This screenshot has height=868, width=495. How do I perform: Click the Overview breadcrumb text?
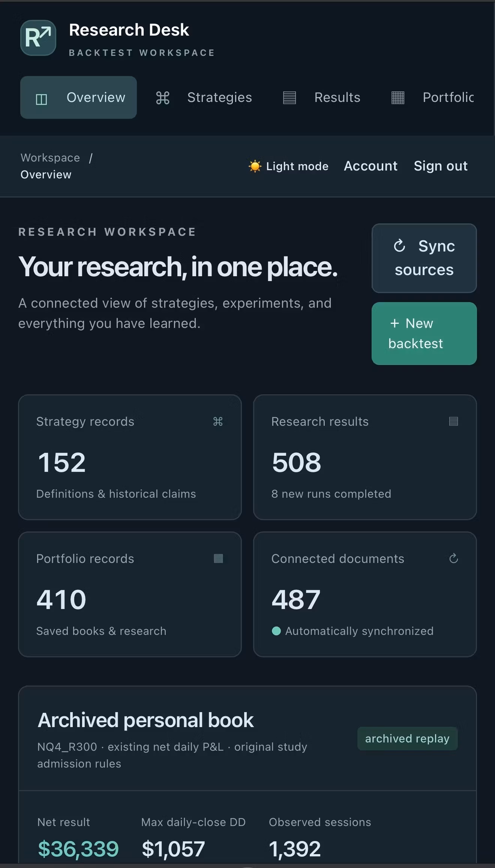pyautogui.click(x=46, y=175)
